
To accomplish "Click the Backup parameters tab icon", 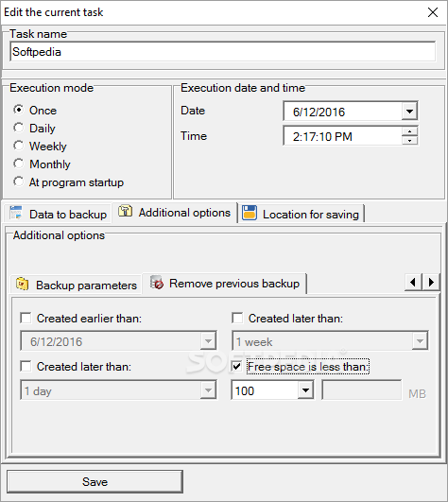I will click(x=23, y=284).
